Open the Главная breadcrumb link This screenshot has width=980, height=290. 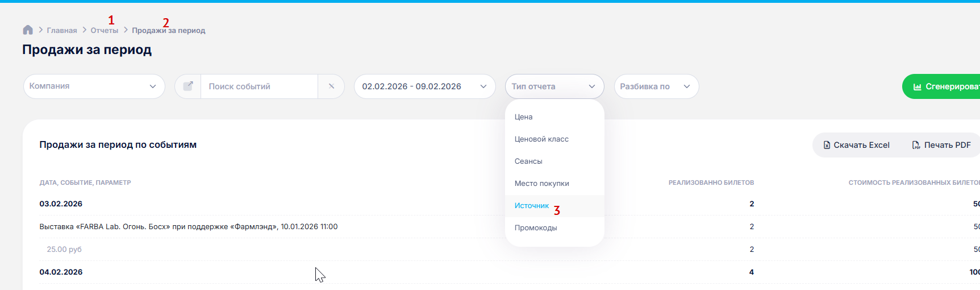(x=62, y=31)
